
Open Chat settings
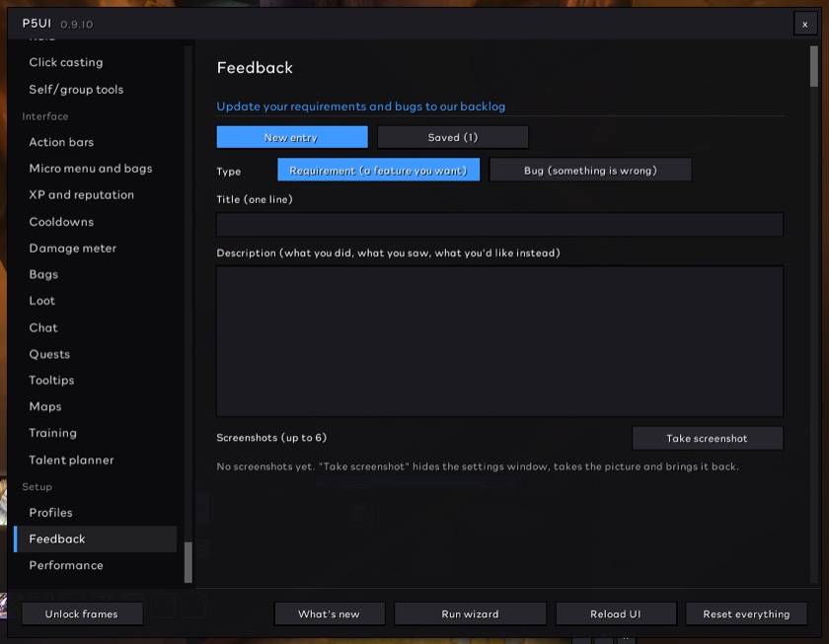point(43,327)
